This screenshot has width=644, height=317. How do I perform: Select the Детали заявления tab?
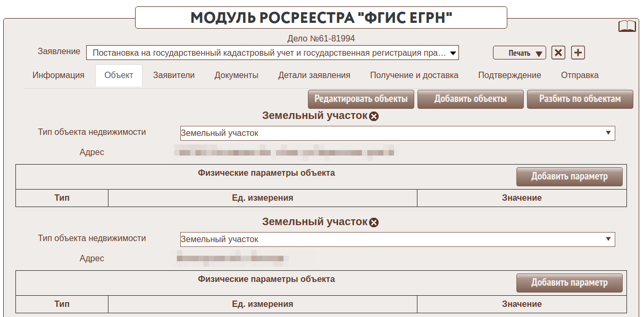coord(314,75)
